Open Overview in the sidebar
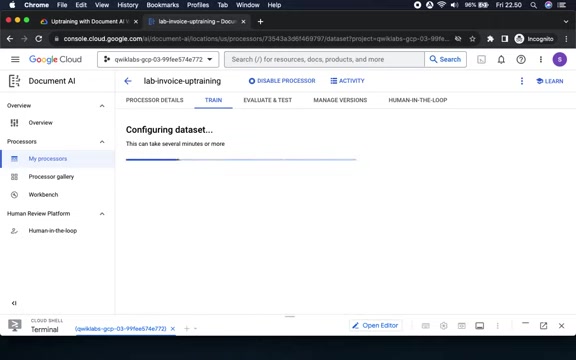576x360 pixels. [57, 123]
